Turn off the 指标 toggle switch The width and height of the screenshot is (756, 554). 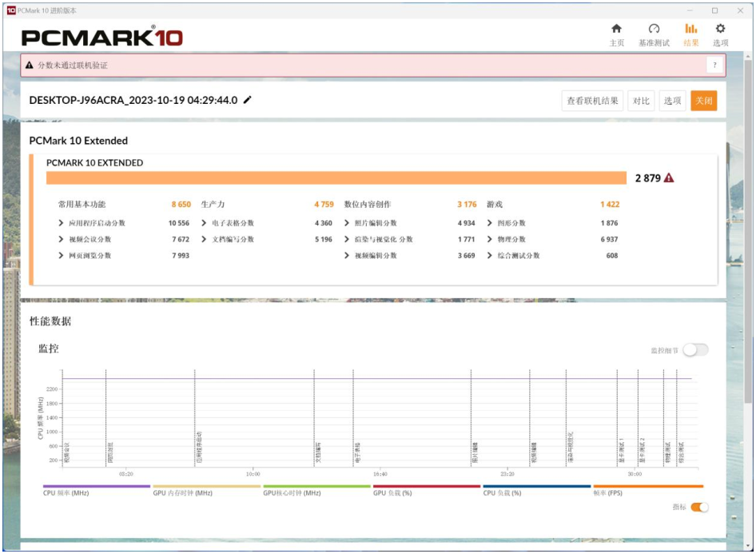pos(699,507)
